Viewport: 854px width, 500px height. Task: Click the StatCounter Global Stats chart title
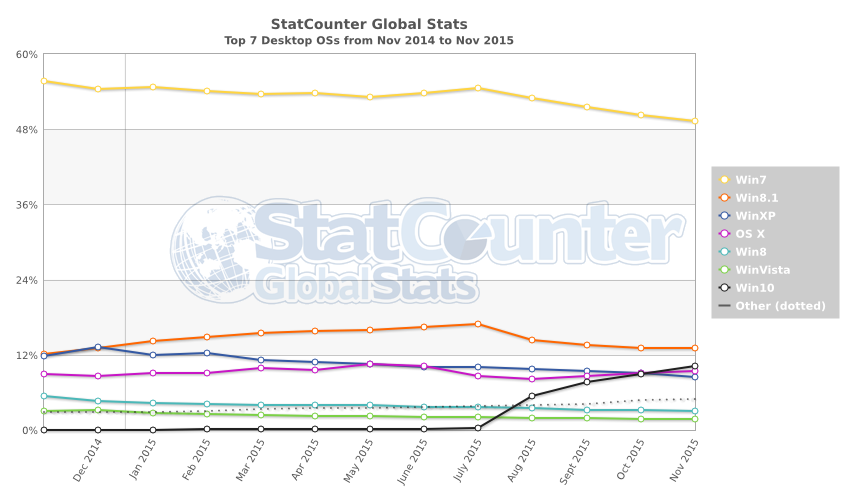coord(369,23)
